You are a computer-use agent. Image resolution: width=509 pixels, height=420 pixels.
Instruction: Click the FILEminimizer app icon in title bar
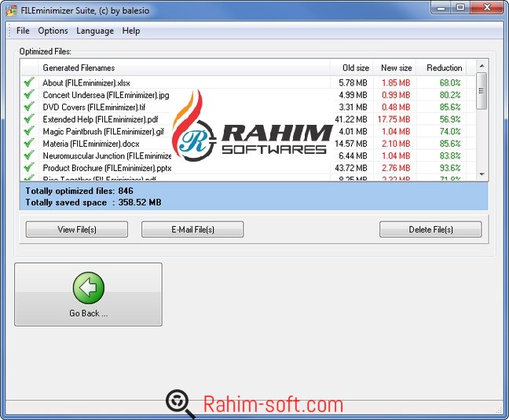11,10
